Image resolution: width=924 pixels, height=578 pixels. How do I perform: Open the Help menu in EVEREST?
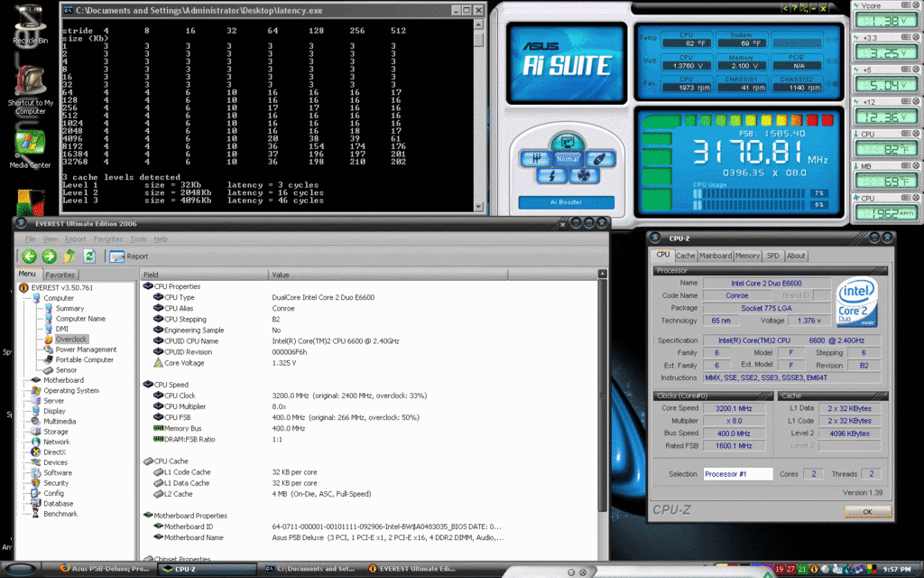point(161,238)
